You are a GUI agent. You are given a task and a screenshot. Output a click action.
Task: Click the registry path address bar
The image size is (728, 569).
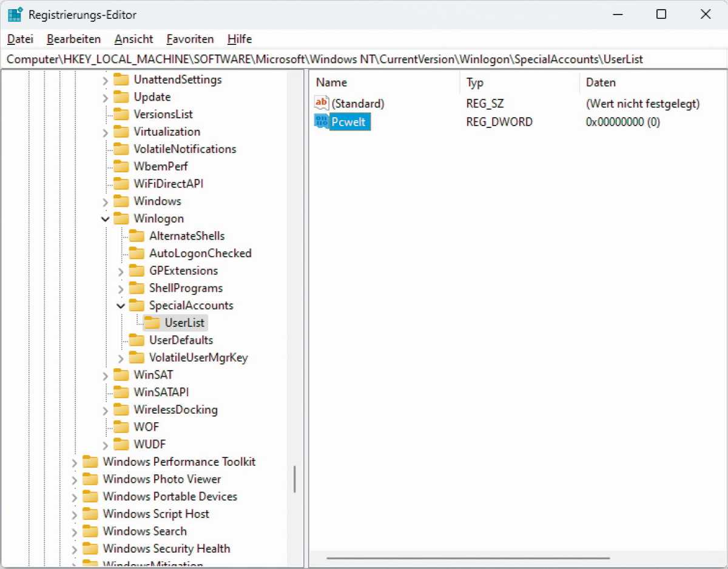pos(364,59)
